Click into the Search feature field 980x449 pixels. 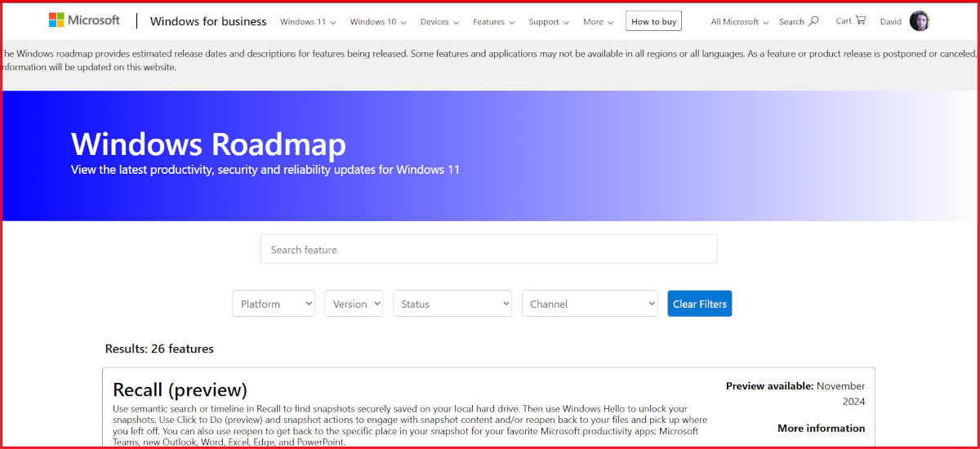click(x=488, y=250)
